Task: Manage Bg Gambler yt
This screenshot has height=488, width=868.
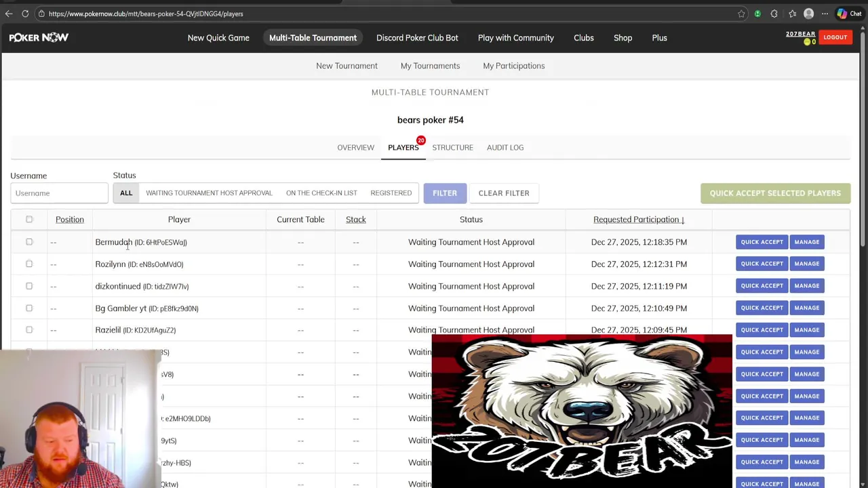Action: pos(806,308)
